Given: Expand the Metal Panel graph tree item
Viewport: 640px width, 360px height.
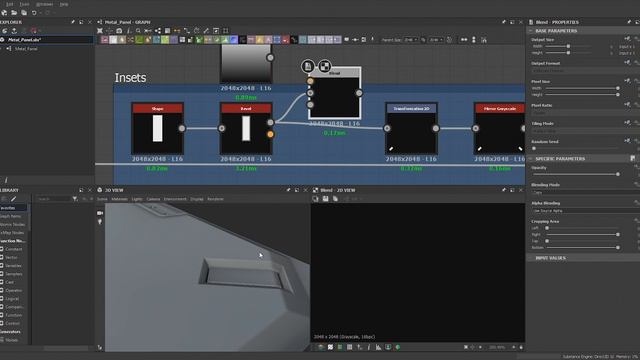Looking at the screenshot, I should point(2,49).
